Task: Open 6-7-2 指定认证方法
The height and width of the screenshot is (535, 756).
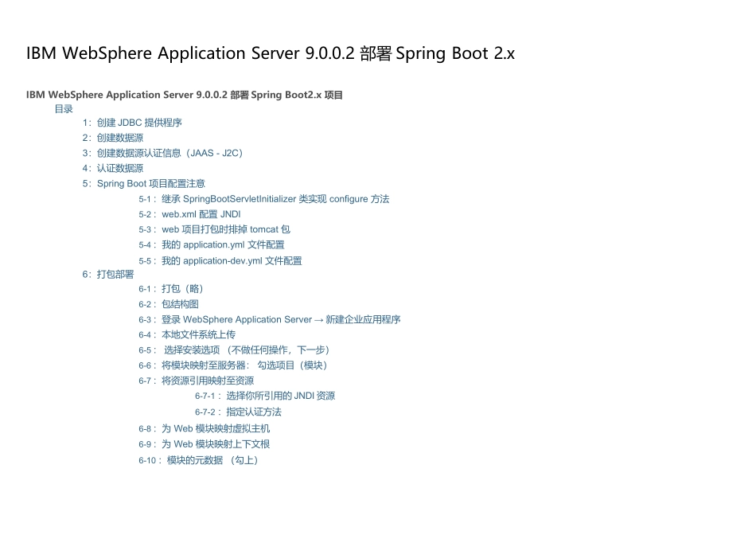Action: pyautogui.click(x=238, y=412)
